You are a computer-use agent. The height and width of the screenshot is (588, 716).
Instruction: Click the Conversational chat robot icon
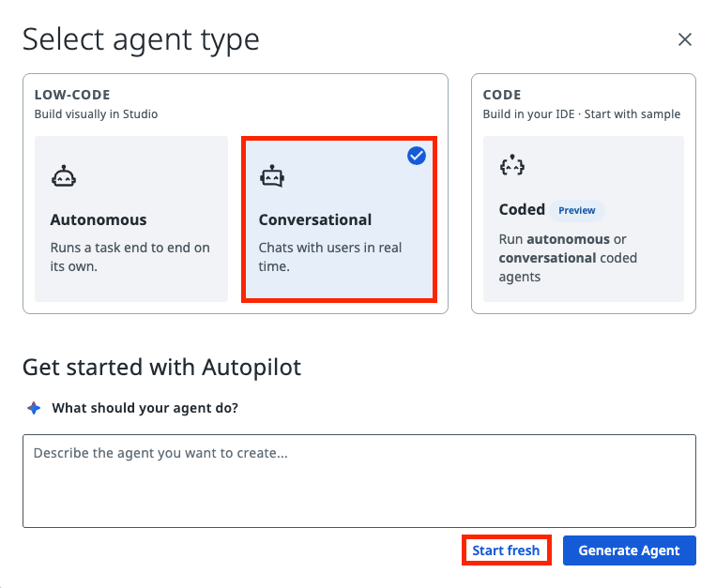pyautogui.click(x=272, y=176)
